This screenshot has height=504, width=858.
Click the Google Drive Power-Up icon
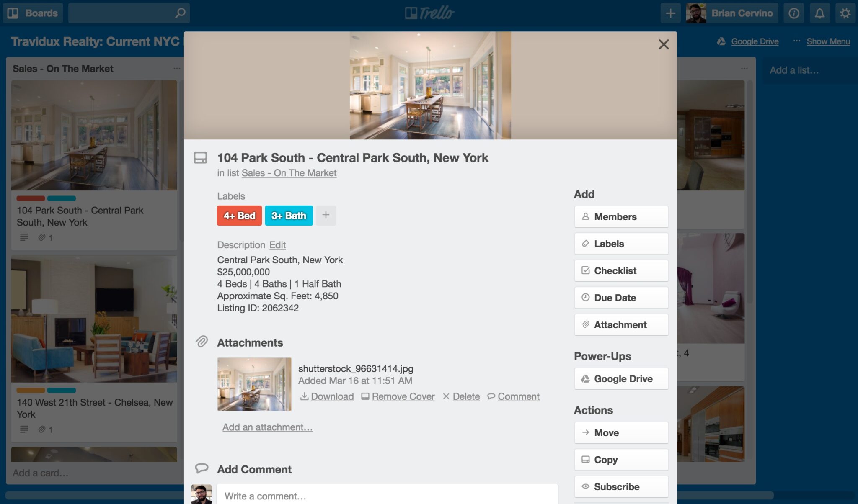(x=585, y=378)
